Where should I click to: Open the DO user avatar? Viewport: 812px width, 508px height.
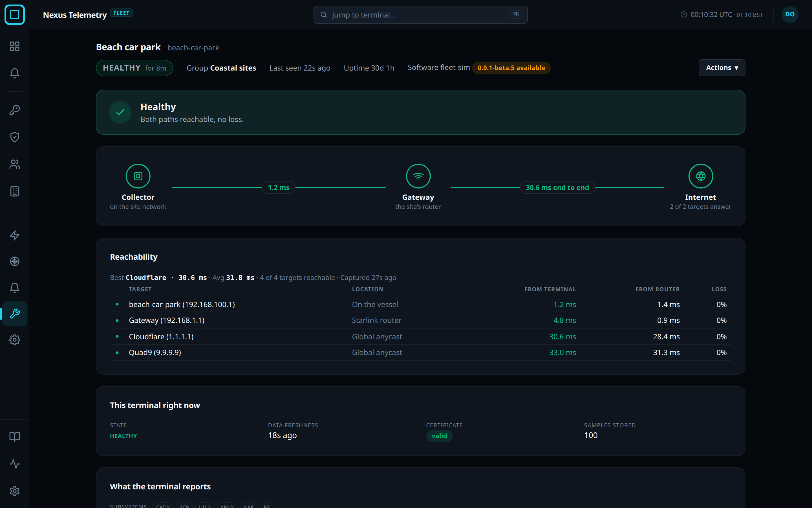pos(790,14)
